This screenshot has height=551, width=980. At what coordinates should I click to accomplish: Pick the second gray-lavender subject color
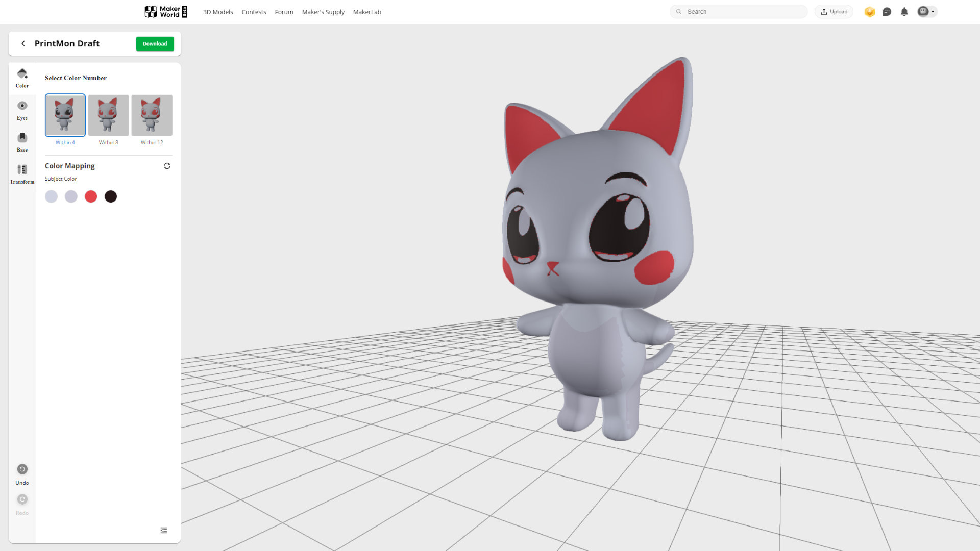(71, 196)
